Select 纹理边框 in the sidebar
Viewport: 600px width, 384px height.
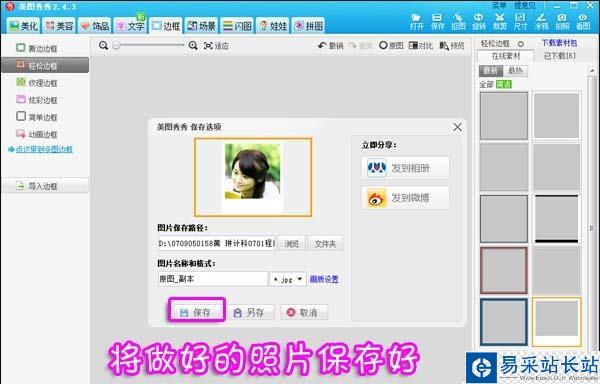(x=37, y=83)
